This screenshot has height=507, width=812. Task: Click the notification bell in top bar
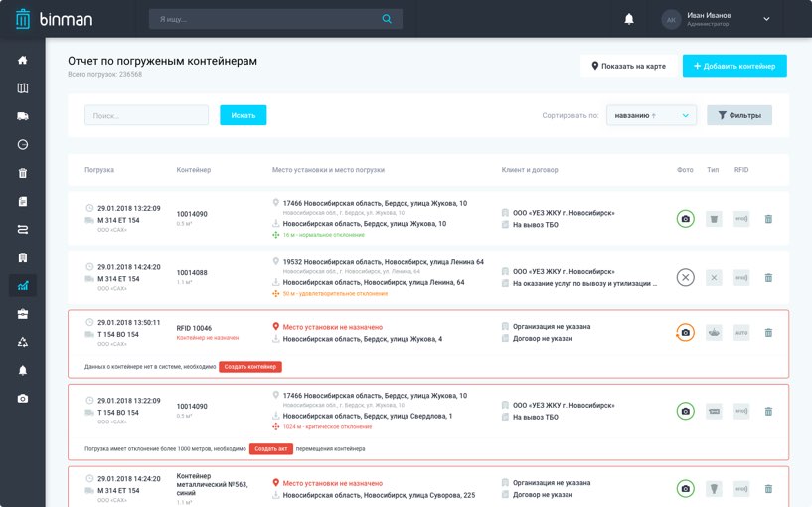click(628, 19)
